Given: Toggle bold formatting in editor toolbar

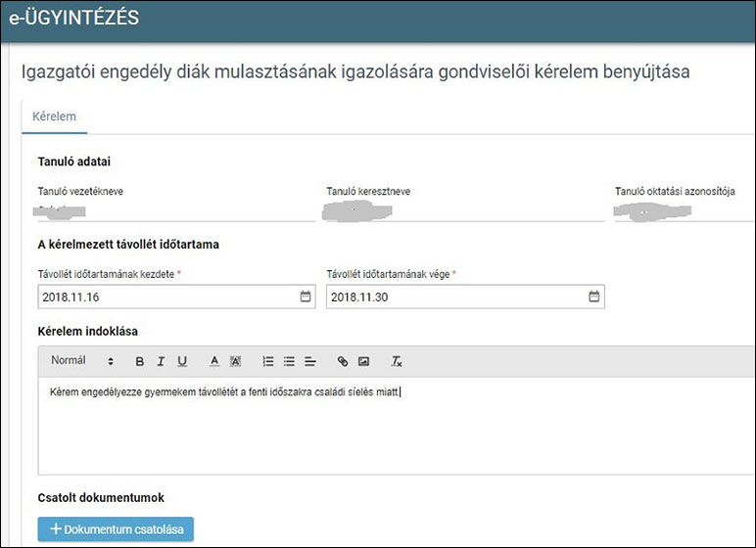Looking at the screenshot, I should click(140, 361).
